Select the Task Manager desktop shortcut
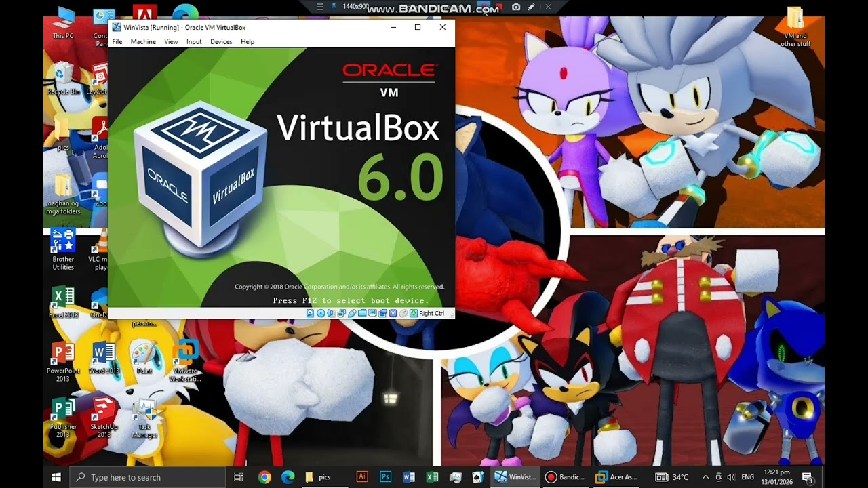The image size is (868, 488). click(x=144, y=418)
